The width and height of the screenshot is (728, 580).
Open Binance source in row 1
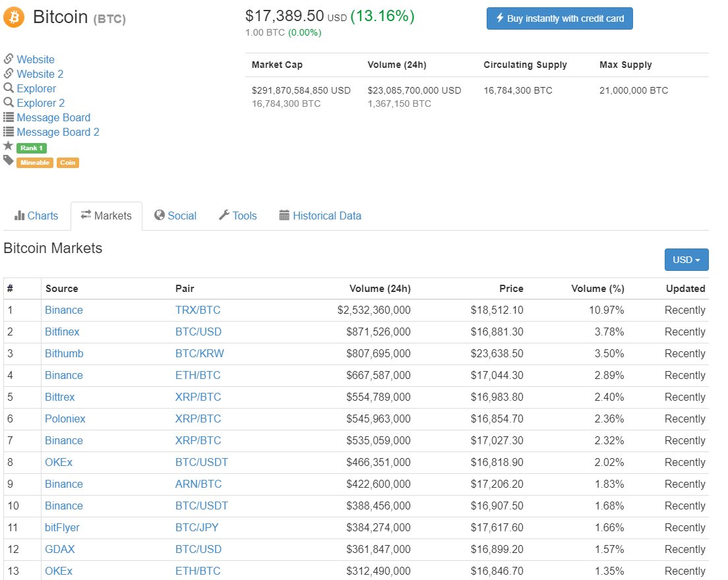[x=63, y=310]
